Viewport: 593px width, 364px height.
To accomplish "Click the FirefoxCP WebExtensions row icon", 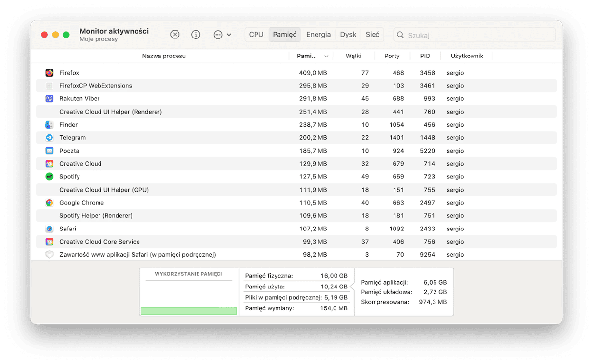I will click(x=49, y=86).
